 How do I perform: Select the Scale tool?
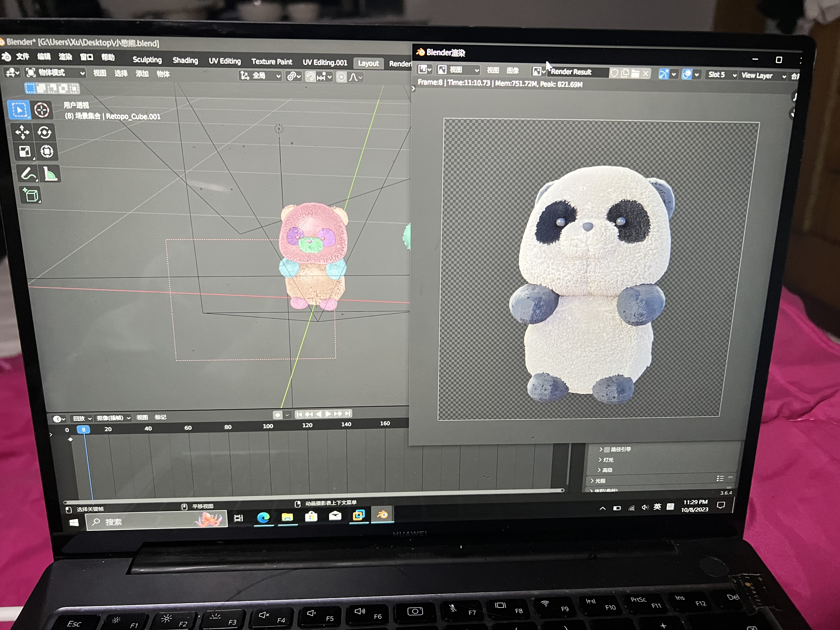pyautogui.click(x=25, y=151)
